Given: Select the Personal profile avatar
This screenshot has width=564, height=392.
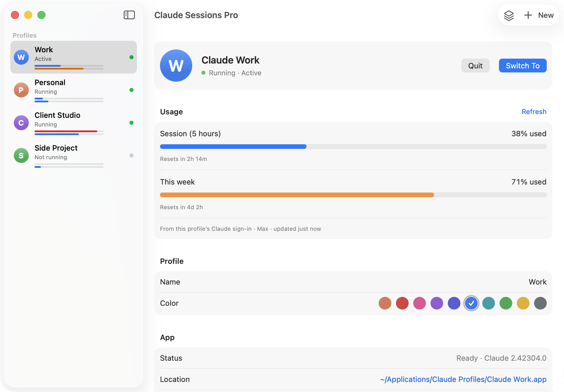Looking at the screenshot, I should pos(21,90).
